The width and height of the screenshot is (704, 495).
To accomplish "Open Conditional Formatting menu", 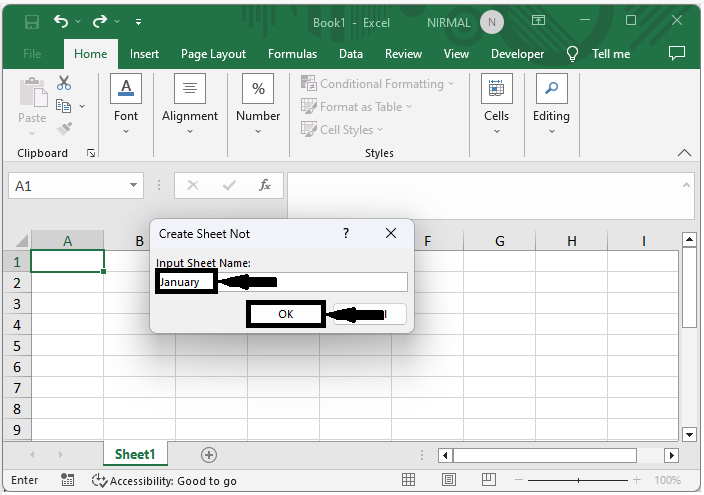I will pyautogui.click(x=378, y=84).
